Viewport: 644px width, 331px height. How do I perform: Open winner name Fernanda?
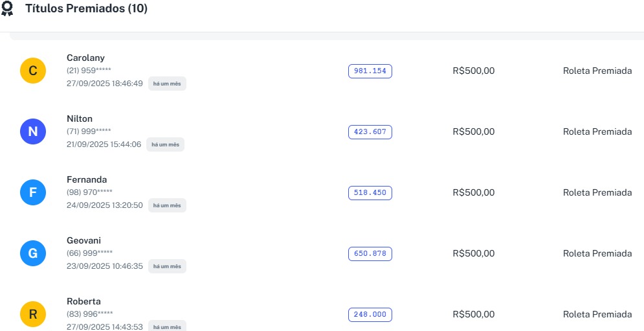[87, 180]
